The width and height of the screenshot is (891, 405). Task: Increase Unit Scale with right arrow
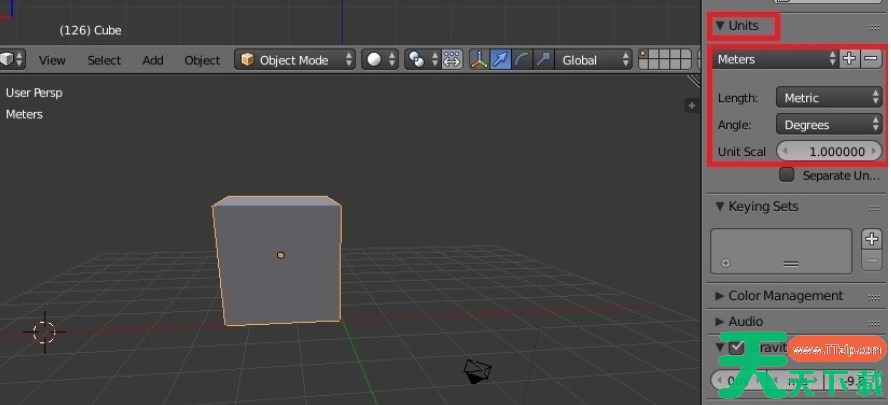(873, 152)
